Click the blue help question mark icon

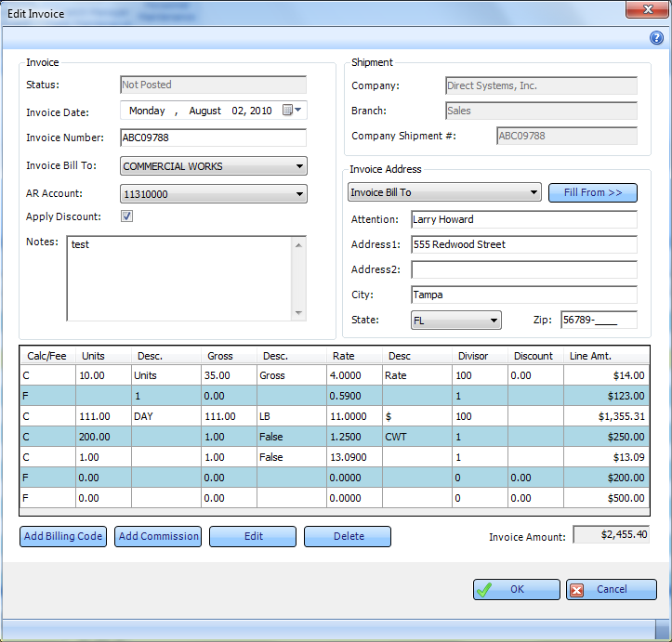(x=656, y=38)
